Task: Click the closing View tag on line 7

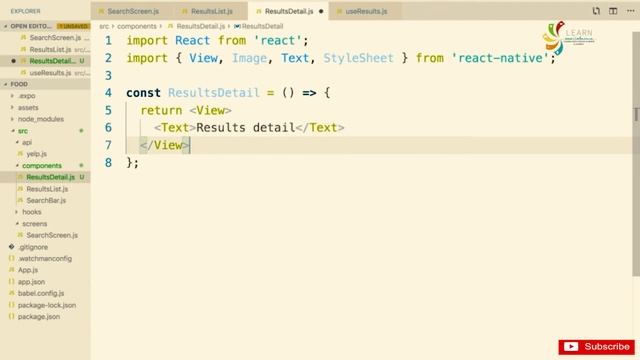Action: point(164,145)
